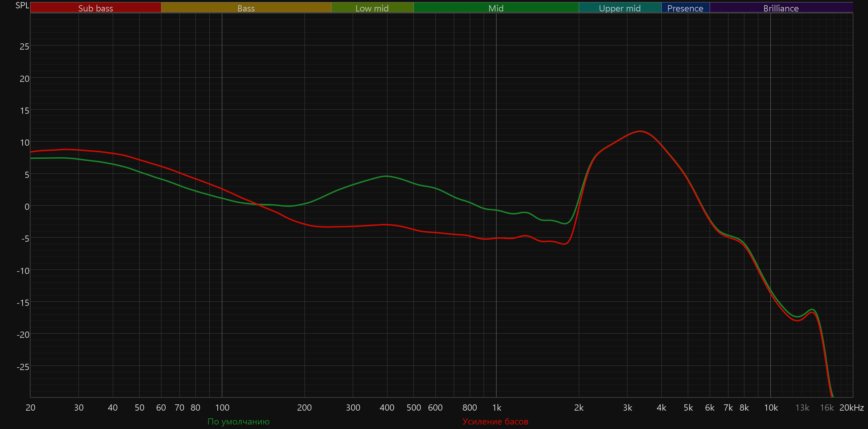Click the Low mid band header
This screenshot has width=868, height=429.
point(372,8)
